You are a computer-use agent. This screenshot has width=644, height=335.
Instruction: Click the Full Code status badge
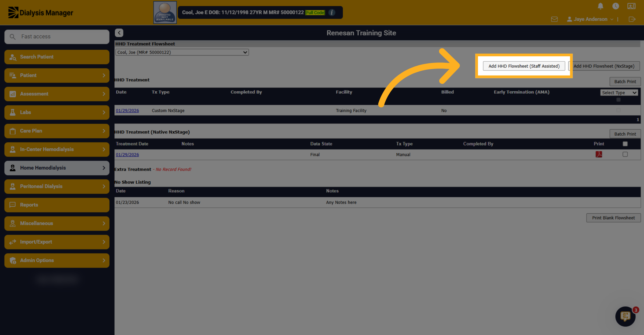(x=315, y=13)
